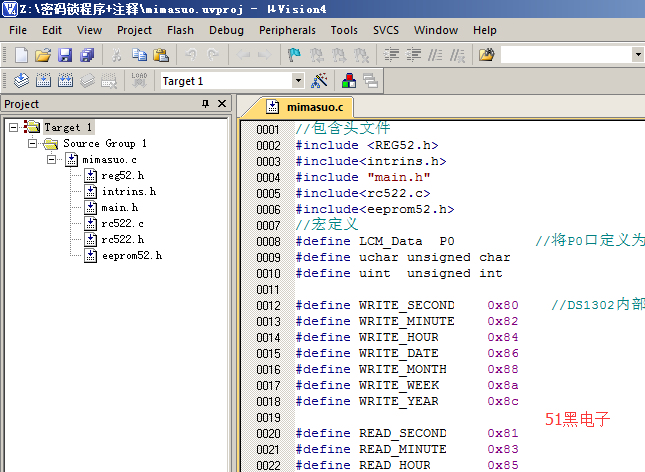Open the Debug menu
Screen dimensions: 645x472
tap(226, 30)
